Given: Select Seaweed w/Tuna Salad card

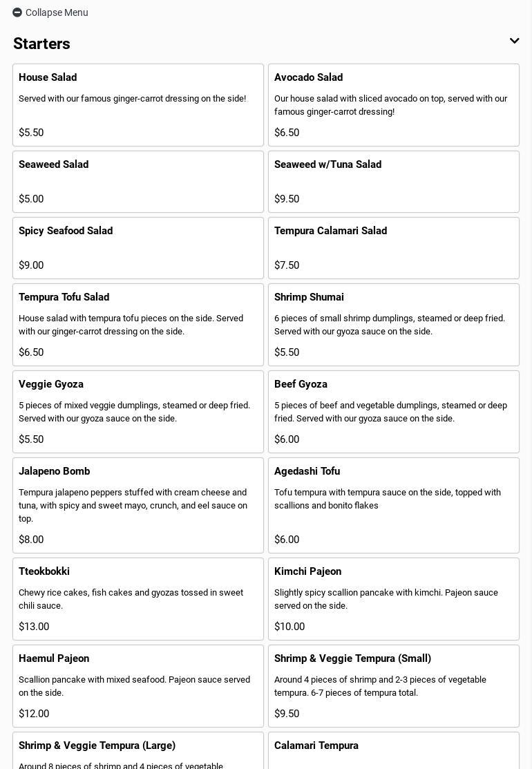Looking at the screenshot, I should (x=394, y=182).
